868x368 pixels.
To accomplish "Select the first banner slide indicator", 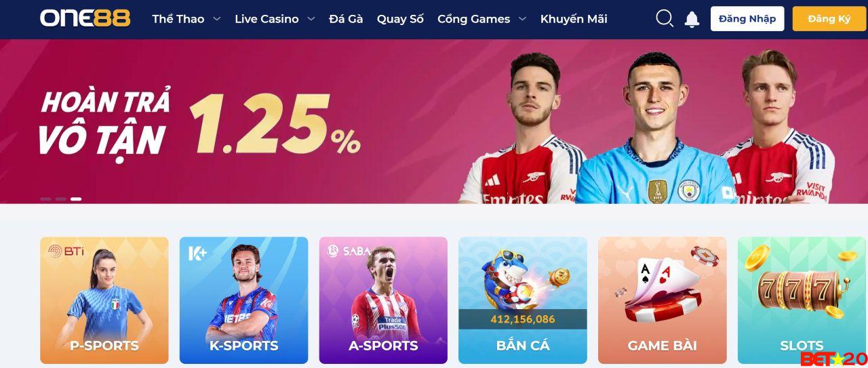I will 46,199.
